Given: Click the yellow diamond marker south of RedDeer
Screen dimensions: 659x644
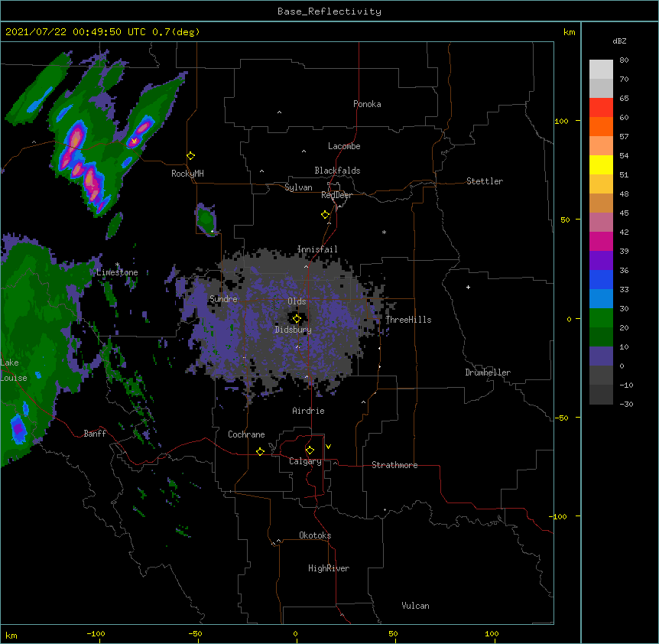Looking at the screenshot, I should pyautogui.click(x=326, y=215).
